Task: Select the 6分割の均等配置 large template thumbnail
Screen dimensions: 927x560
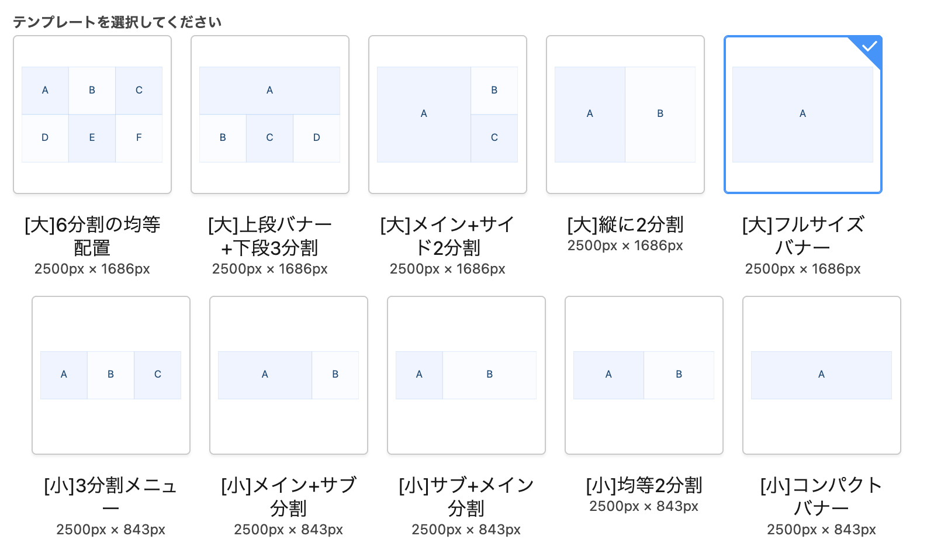Action: (92, 115)
